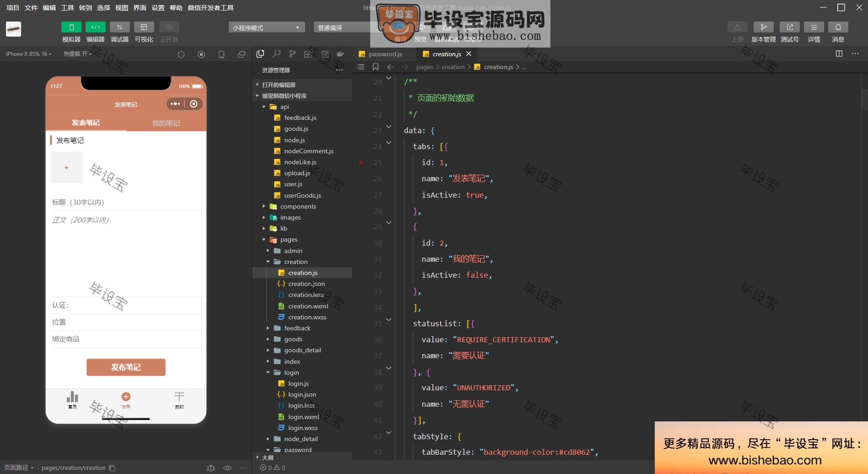Click the title input field in the simulator

tap(126, 202)
